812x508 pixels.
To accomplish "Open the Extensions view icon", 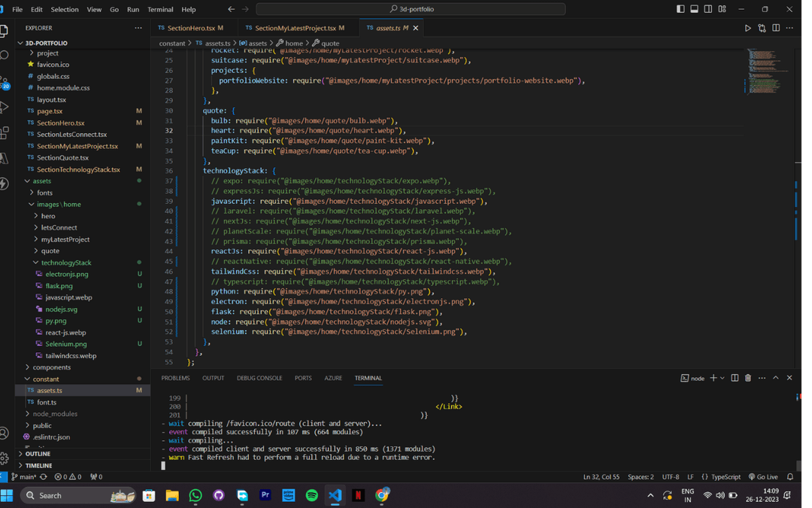I will [4, 132].
